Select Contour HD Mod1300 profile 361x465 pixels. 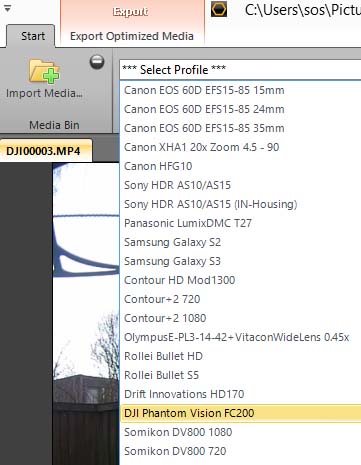[240, 280]
